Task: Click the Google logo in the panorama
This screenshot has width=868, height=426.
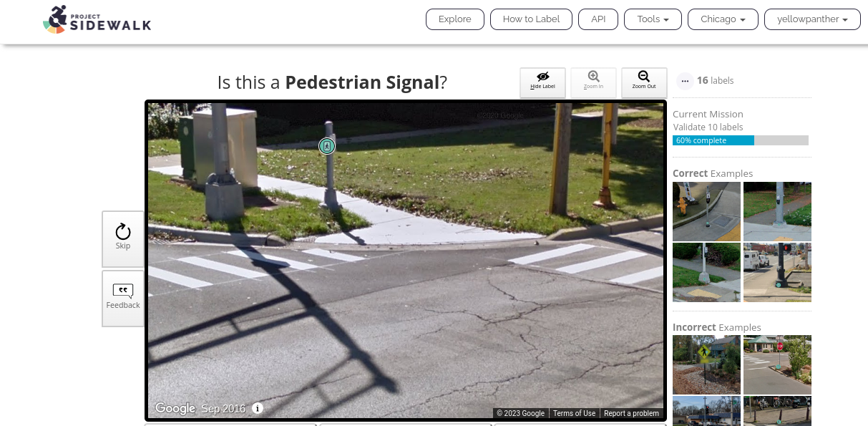Action: (x=175, y=408)
